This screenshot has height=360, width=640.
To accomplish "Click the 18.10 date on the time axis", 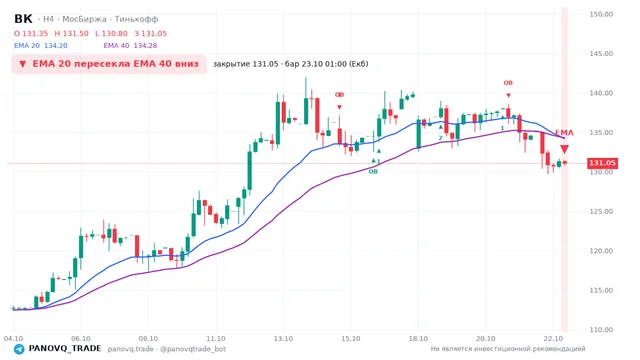I will click(418, 339).
